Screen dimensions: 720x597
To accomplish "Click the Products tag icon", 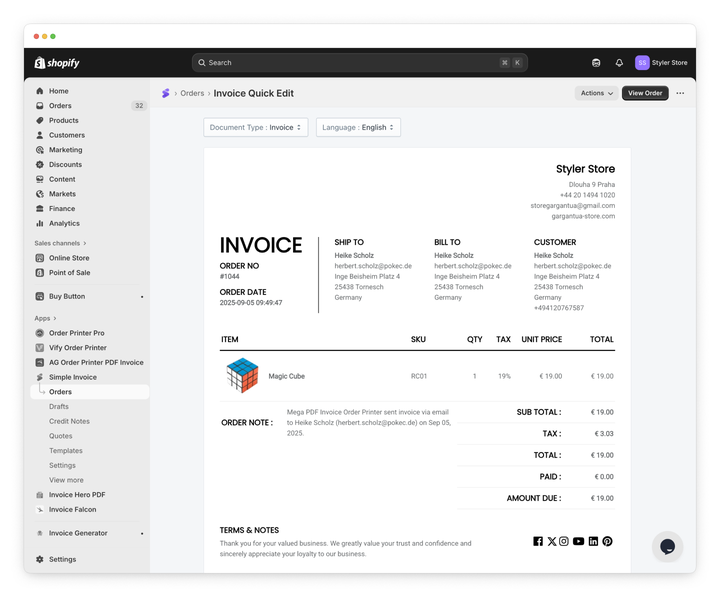I will click(40, 120).
